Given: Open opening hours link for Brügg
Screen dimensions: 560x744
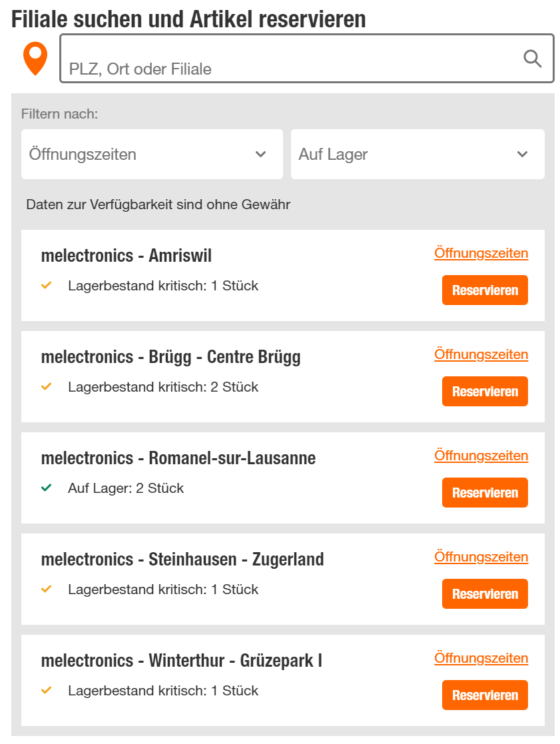Looking at the screenshot, I should click(x=481, y=354).
